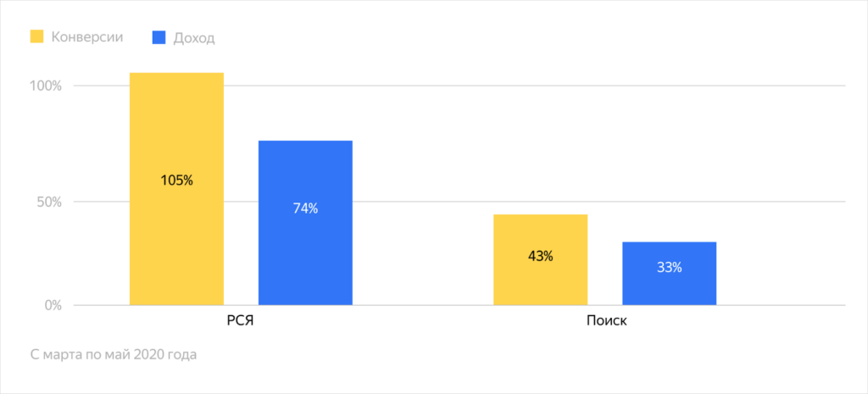Click the 50% y-axis tick label
This screenshot has height=394, width=868.
click(50, 202)
